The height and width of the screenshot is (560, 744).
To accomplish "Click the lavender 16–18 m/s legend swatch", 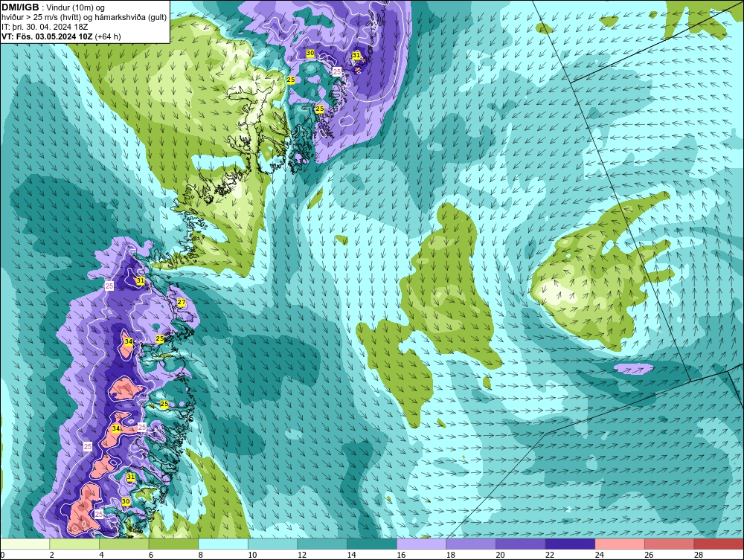I will pyautogui.click(x=421, y=544).
